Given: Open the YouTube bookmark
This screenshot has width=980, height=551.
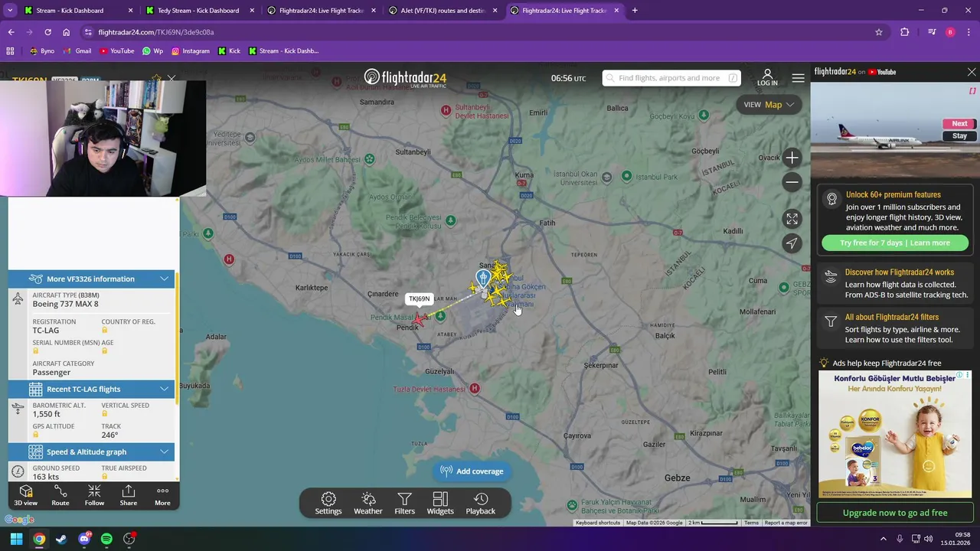Looking at the screenshot, I should 116,51.
